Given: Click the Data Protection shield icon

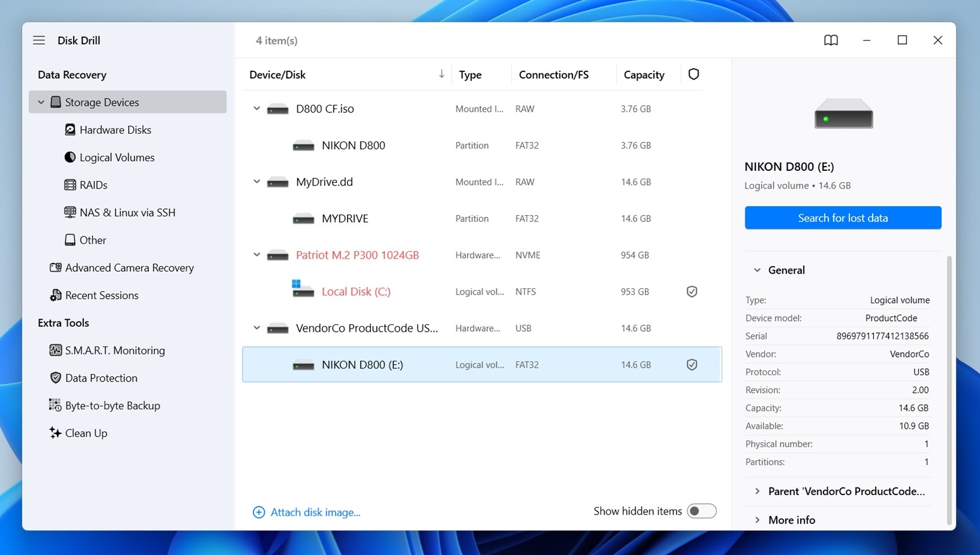Looking at the screenshot, I should pos(56,378).
